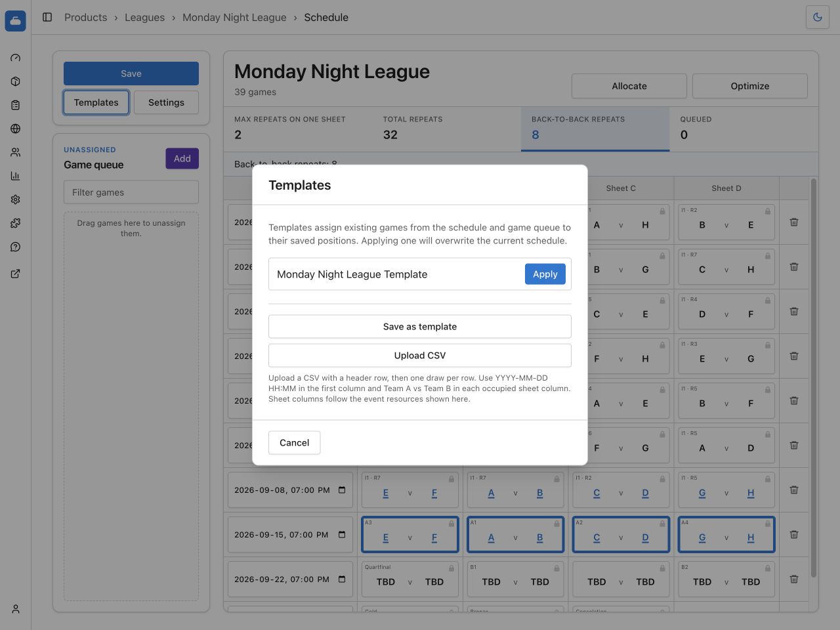The image size is (840, 630).
Task: Click the cloud app logo in the sidebar
Action: (x=15, y=21)
